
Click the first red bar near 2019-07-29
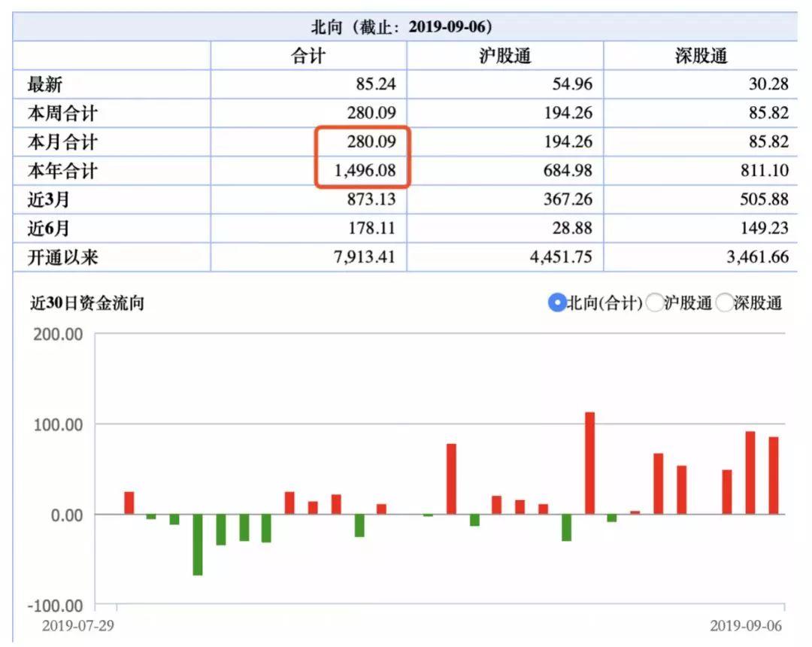tap(129, 503)
